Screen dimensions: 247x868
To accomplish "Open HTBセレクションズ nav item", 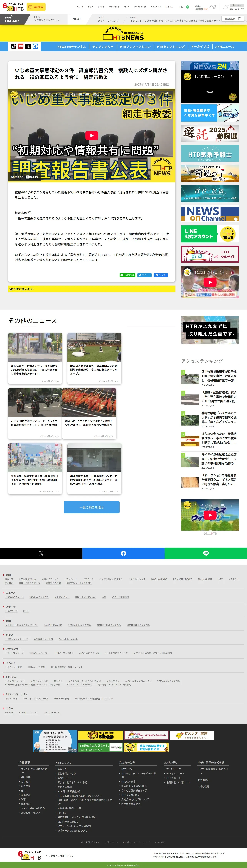I will pos(171,46).
